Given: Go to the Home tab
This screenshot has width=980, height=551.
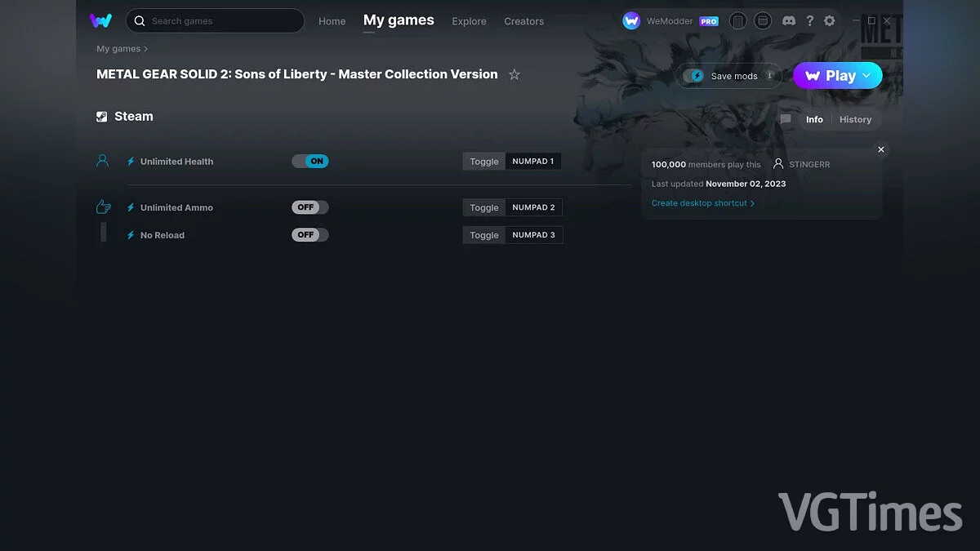Looking at the screenshot, I should pos(332,21).
